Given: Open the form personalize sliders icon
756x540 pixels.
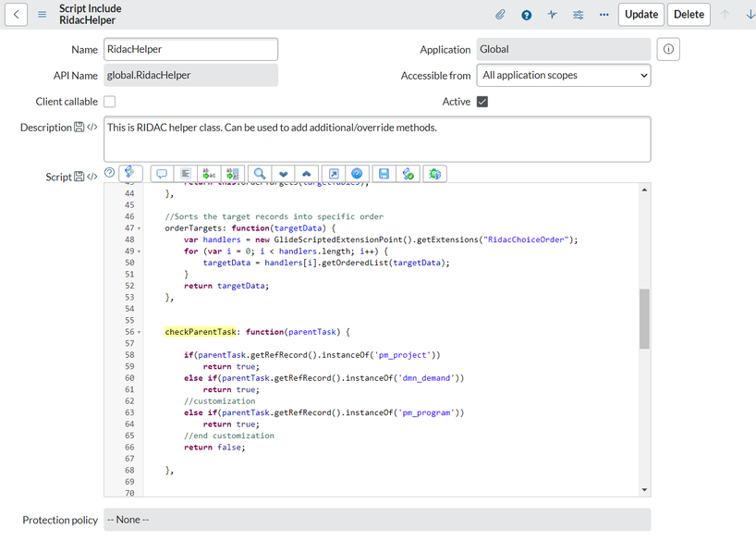Looking at the screenshot, I should 578,15.
